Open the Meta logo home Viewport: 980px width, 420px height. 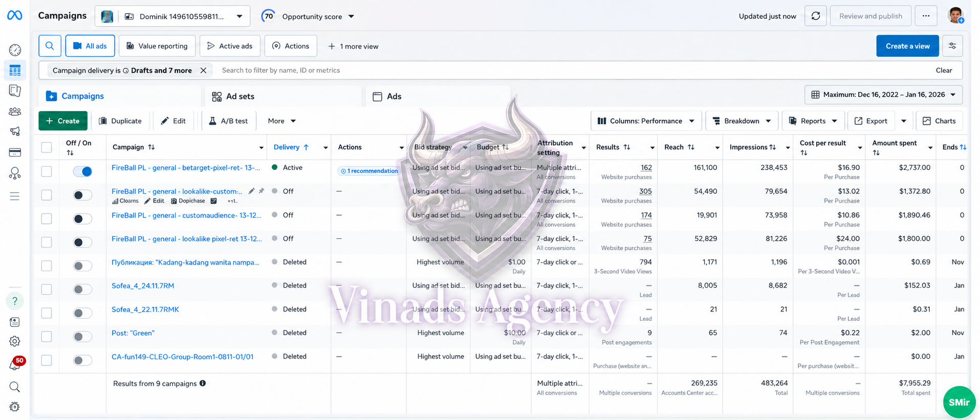coord(14,15)
